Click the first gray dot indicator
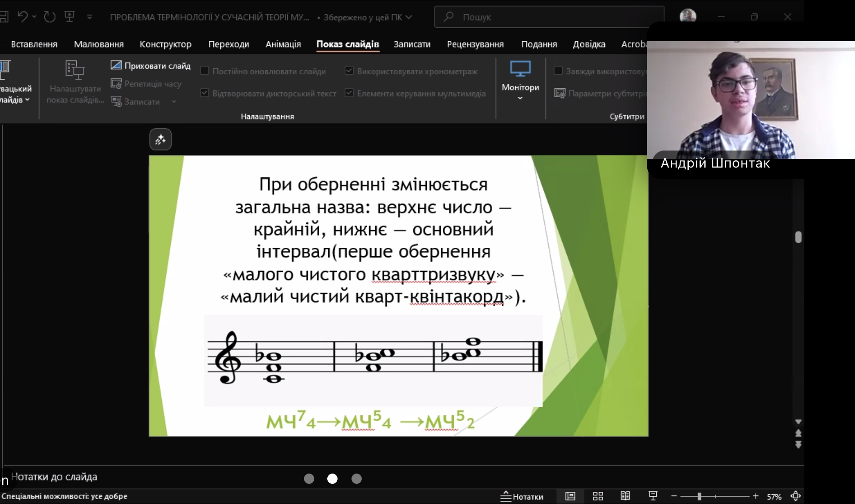 coord(309,478)
